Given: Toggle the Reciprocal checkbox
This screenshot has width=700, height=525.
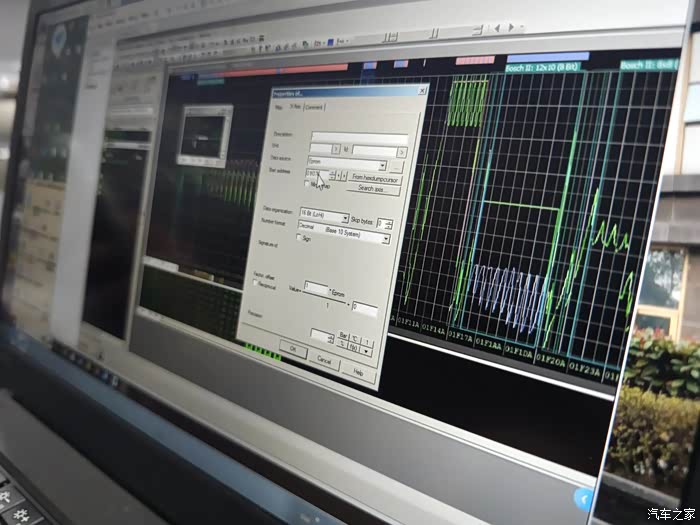Looking at the screenshot, I should click(x=256, y=283).
